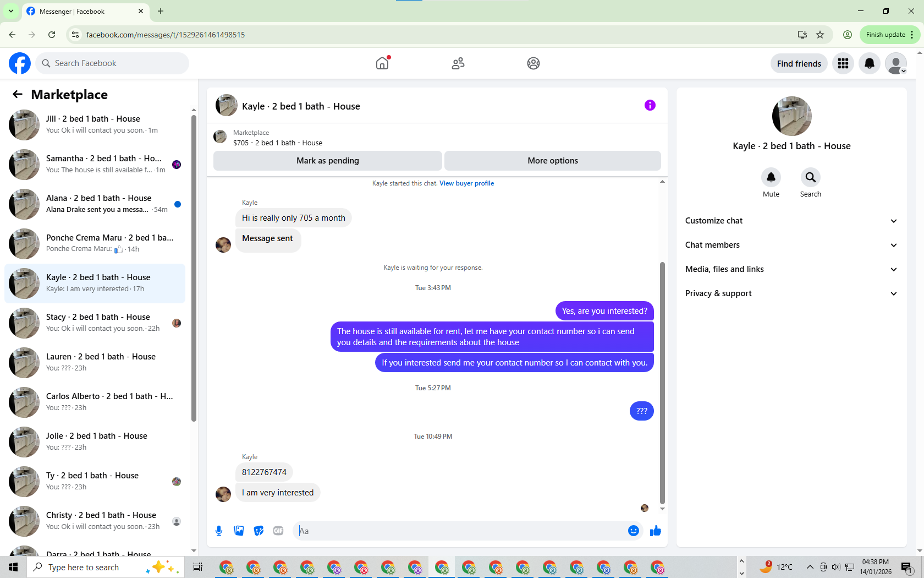
Task: Send a thumbs-up like
Action: tap(655, 531)
